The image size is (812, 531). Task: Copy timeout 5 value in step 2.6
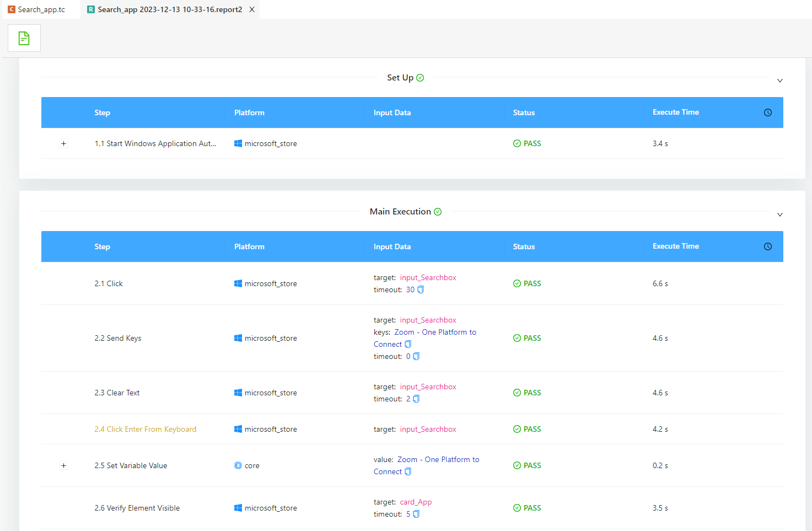pos(416,514)
